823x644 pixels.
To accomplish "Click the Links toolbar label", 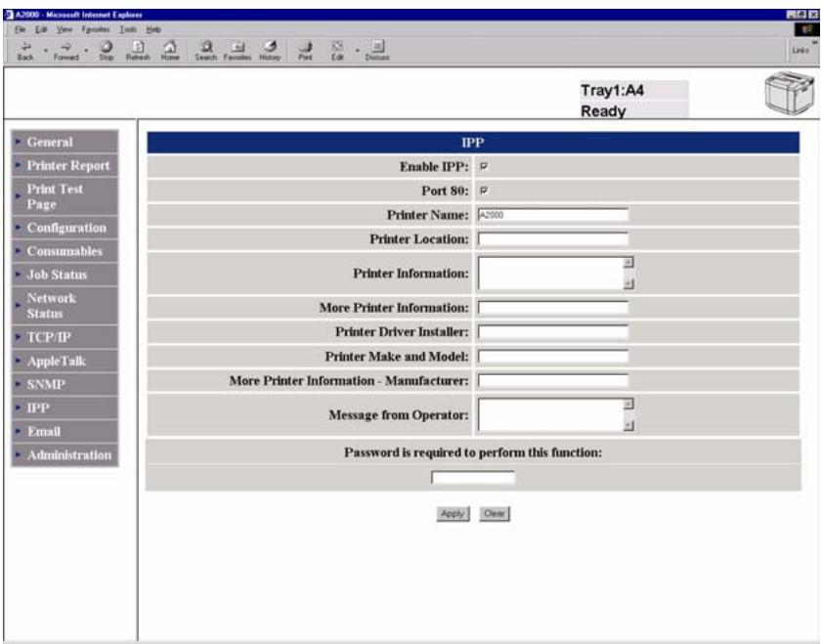I will (x=800, y=51).
